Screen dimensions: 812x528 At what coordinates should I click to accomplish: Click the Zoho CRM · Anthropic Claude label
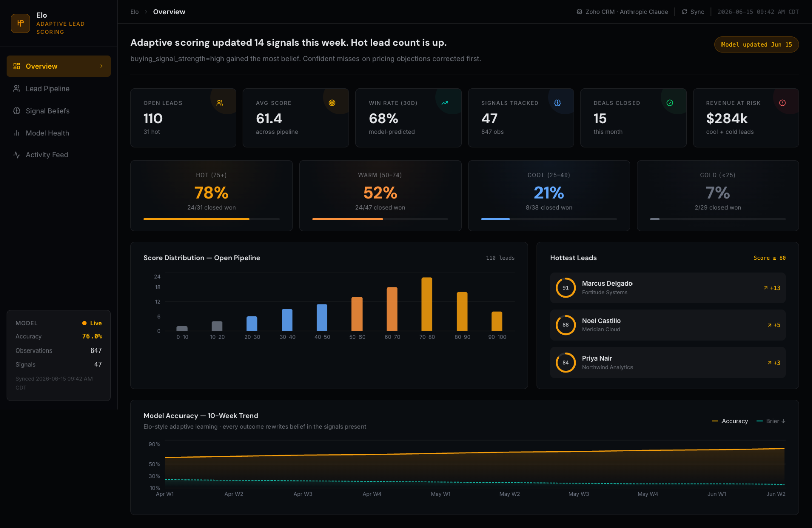coord(626,12)
